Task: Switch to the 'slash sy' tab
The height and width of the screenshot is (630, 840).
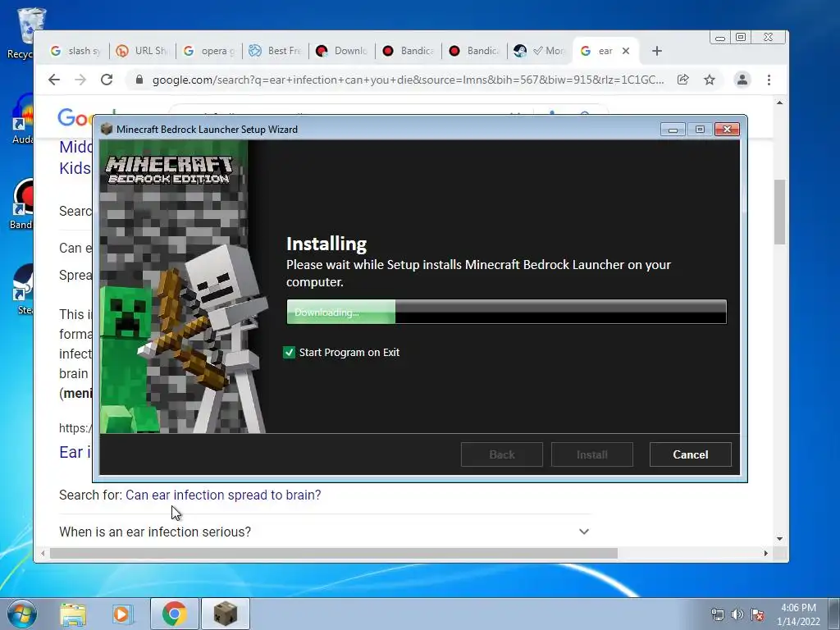Action: (x=75, y=51)
